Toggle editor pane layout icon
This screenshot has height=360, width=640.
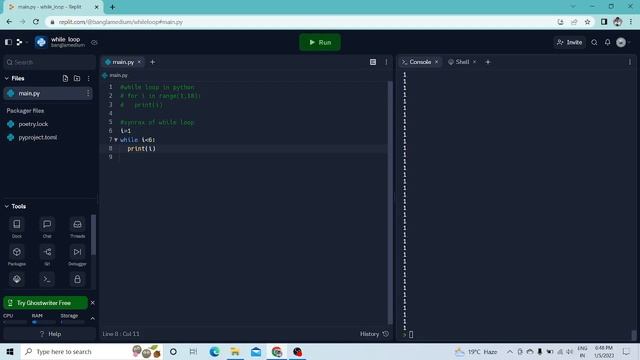(373, 62)
